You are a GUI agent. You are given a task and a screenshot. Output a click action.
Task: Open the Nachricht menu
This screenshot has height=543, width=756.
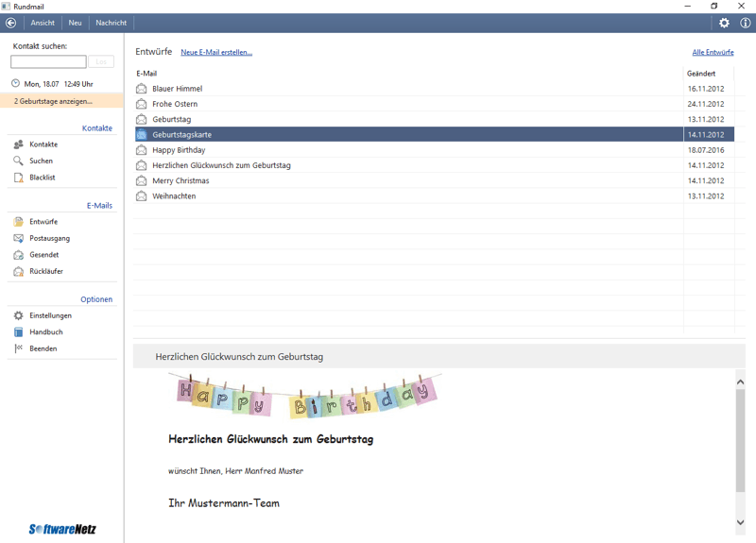[x=111, y=23]
